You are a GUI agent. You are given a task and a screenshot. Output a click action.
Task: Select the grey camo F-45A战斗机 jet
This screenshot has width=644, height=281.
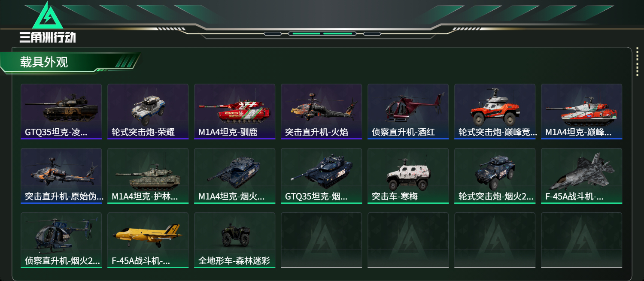(x=581, y=176)
